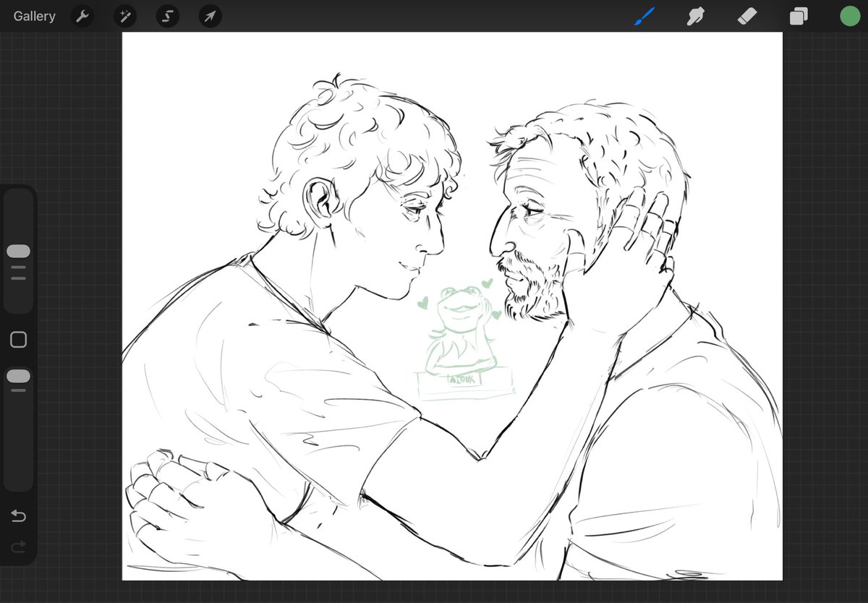Open the Adjustments magic wand menu
This screenshot has height=603, width=868.
pos(125,16)
